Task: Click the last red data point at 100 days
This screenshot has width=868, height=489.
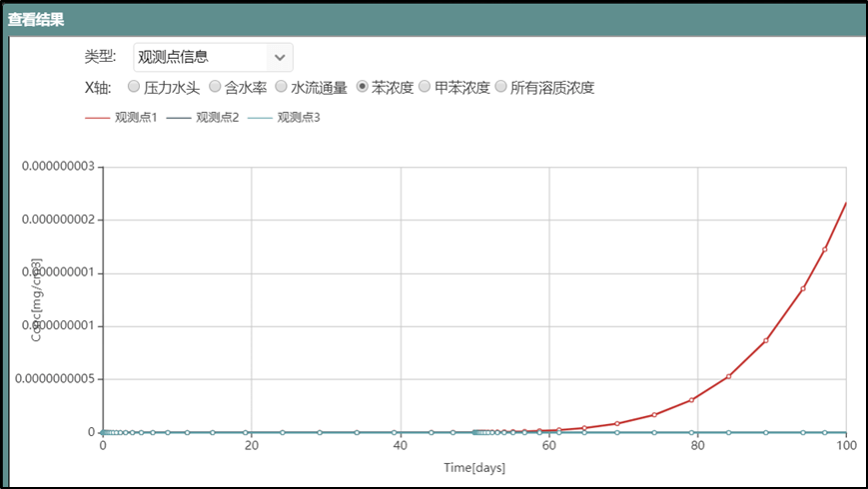Action: (x=846, y=203)
